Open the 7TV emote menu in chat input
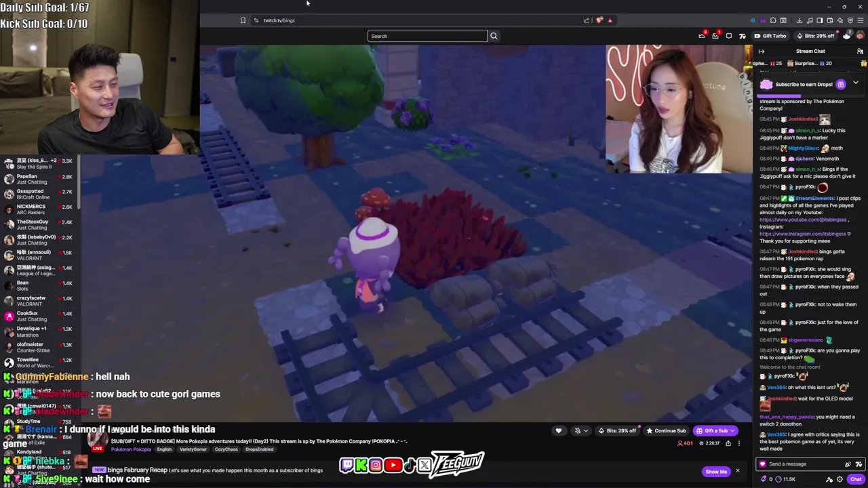 pos(859,464)
